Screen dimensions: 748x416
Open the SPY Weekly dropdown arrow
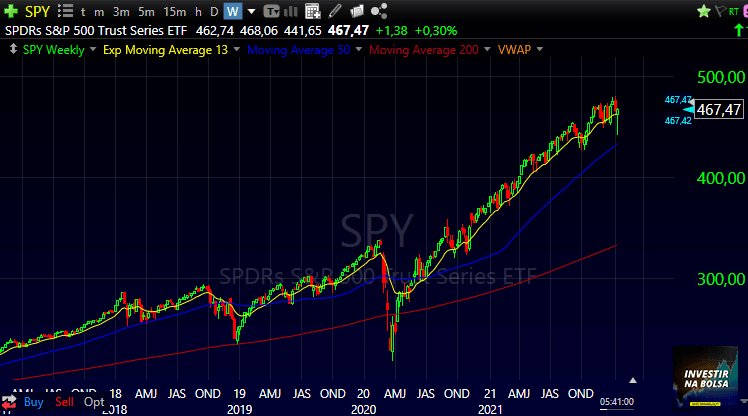93,49
